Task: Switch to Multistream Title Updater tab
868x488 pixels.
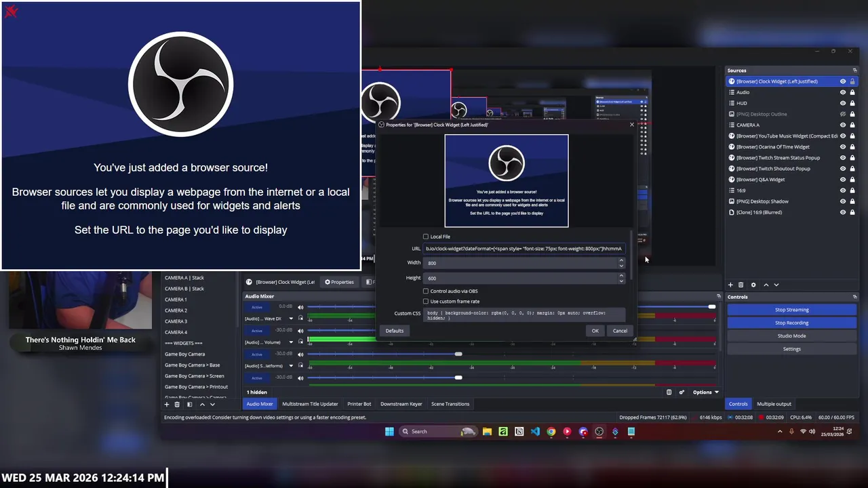Action: click(310, 404)
